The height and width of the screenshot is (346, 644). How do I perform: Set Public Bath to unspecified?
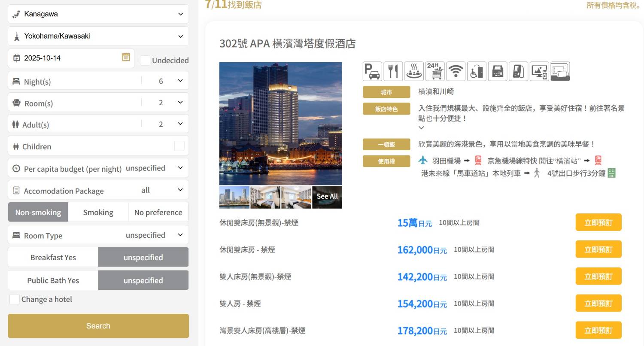click(x=143, y=280)
